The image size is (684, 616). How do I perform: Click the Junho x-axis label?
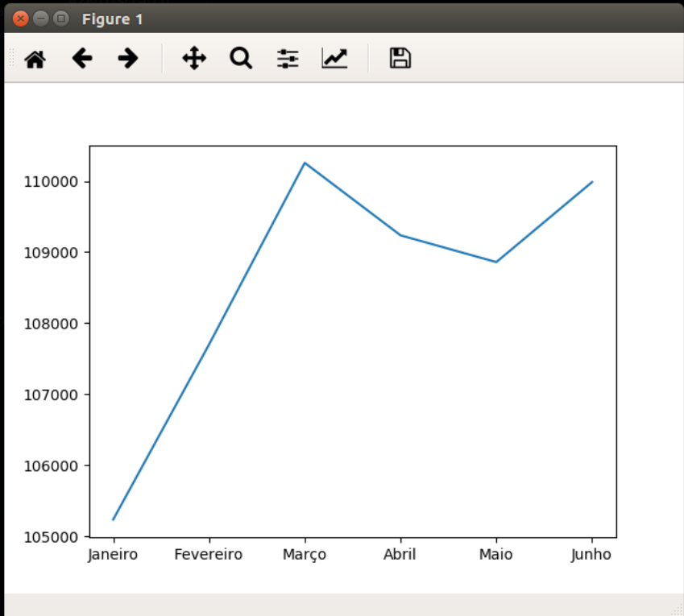tap(591, 555)
